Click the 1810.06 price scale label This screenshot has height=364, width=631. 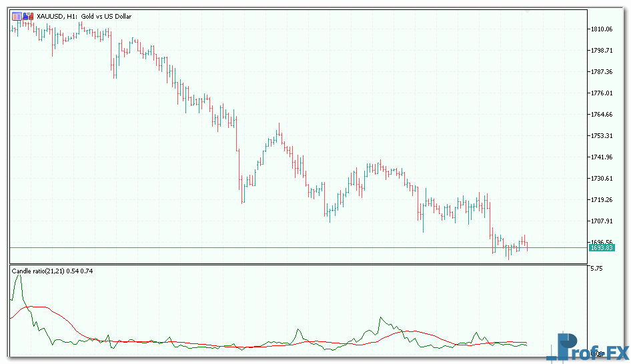[601, 29]
